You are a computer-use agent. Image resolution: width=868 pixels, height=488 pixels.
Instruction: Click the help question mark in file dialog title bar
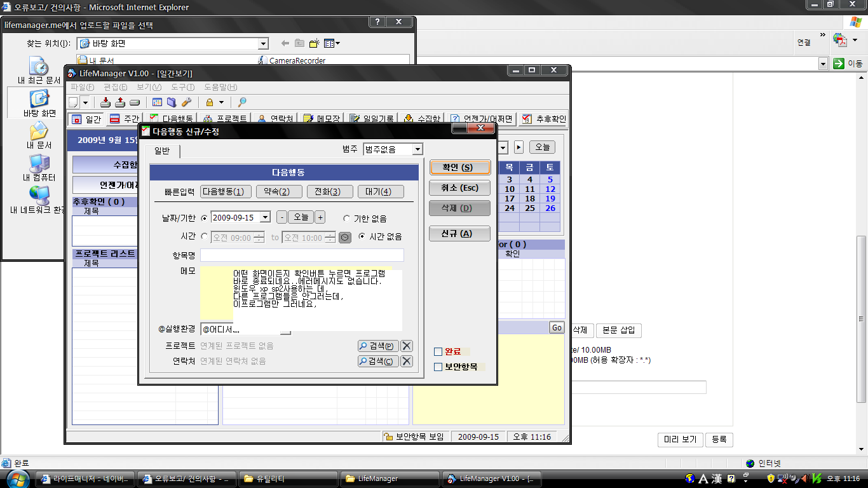377,22
